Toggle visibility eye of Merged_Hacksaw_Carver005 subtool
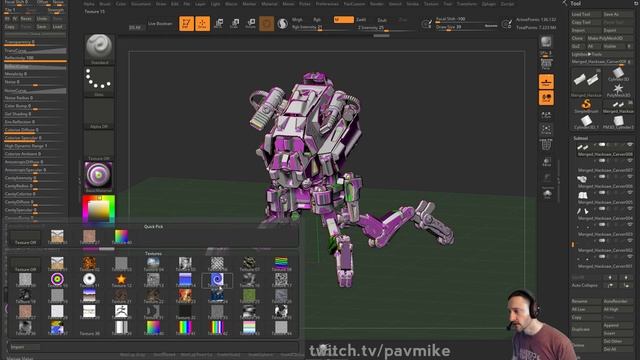 [629, 193]
